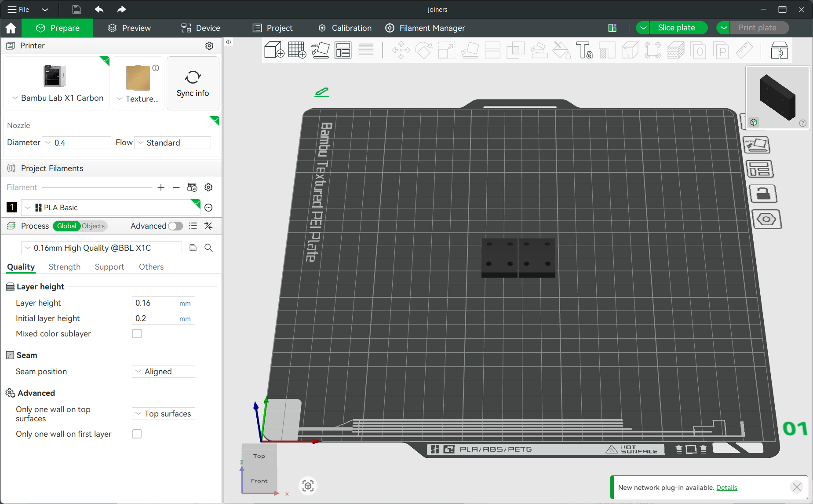This screenshot has height=504, width=813.
Task: Open the Details link in notification
Action: coord(726,487)
